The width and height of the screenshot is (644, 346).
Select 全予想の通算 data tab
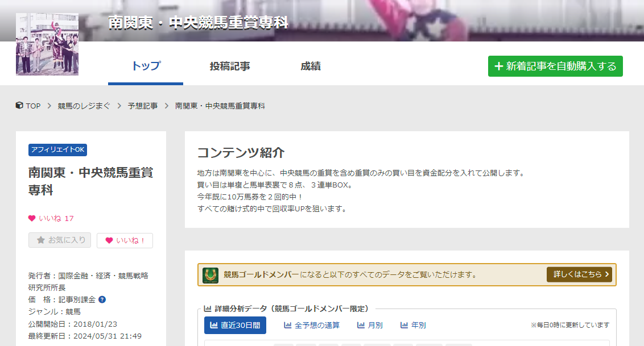click(x=312, y=325)
